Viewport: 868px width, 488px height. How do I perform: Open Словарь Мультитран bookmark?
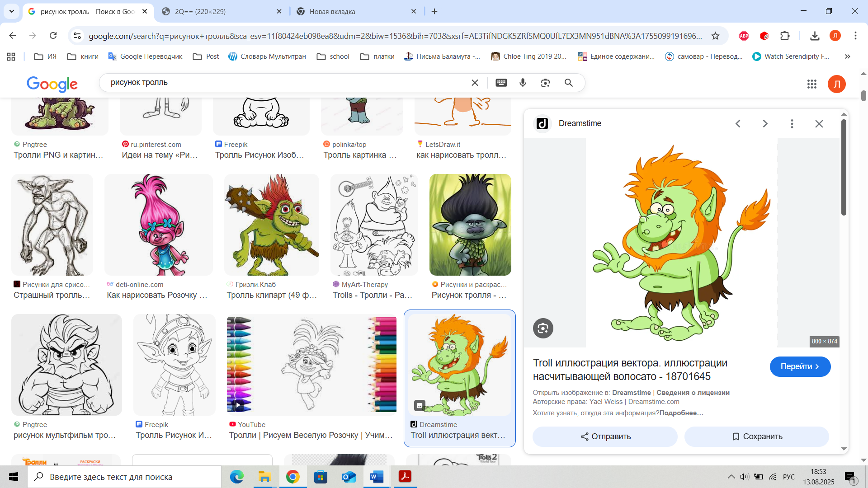coord(267,56)
